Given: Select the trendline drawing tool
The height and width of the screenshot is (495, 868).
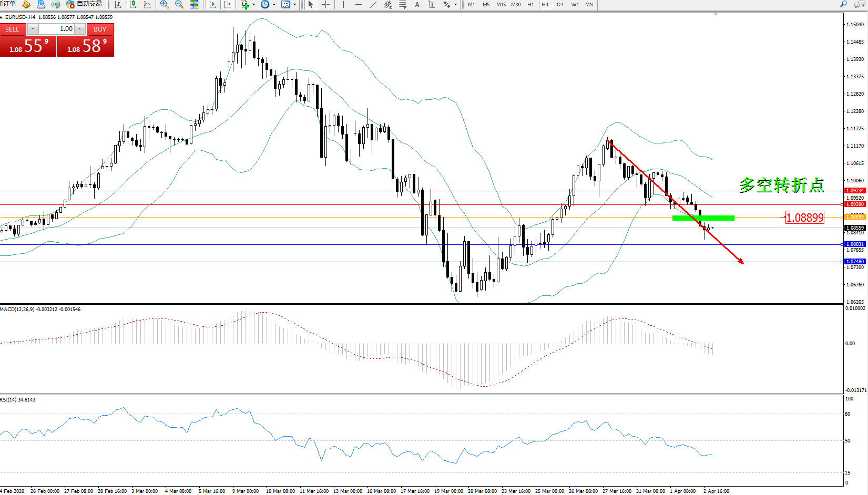Looking at the screenshot, I should [x=373, y=5].
